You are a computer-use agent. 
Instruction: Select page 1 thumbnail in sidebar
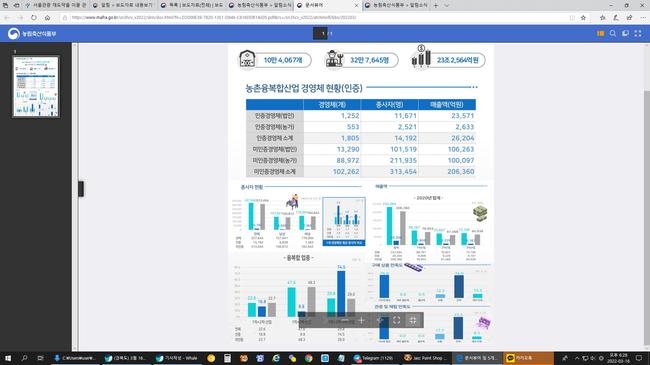pos(36,86)
